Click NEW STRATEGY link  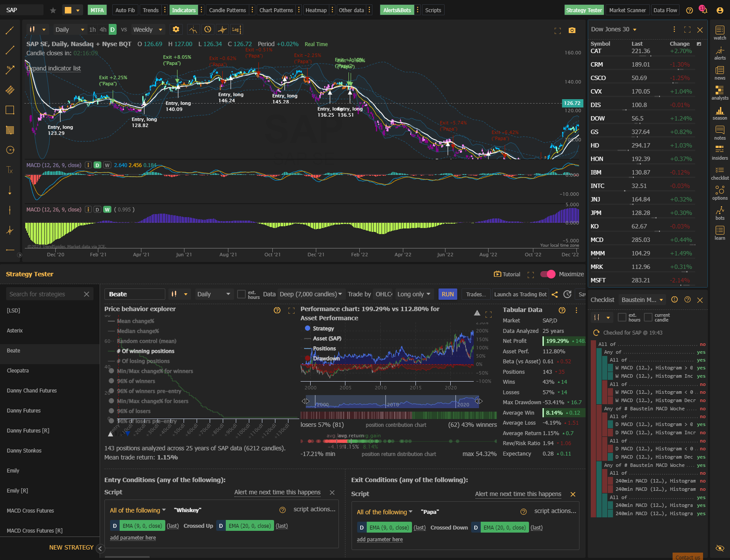click(71, 547)
